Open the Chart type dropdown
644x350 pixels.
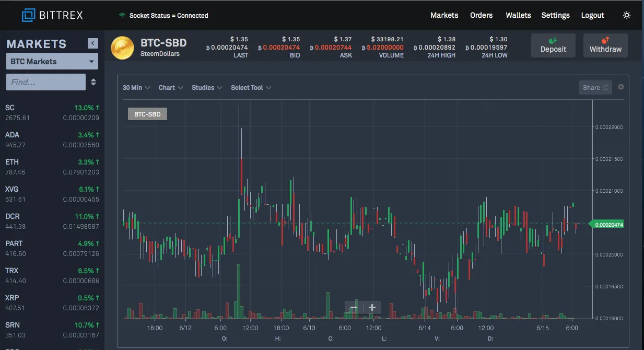(x=171, y=87)
